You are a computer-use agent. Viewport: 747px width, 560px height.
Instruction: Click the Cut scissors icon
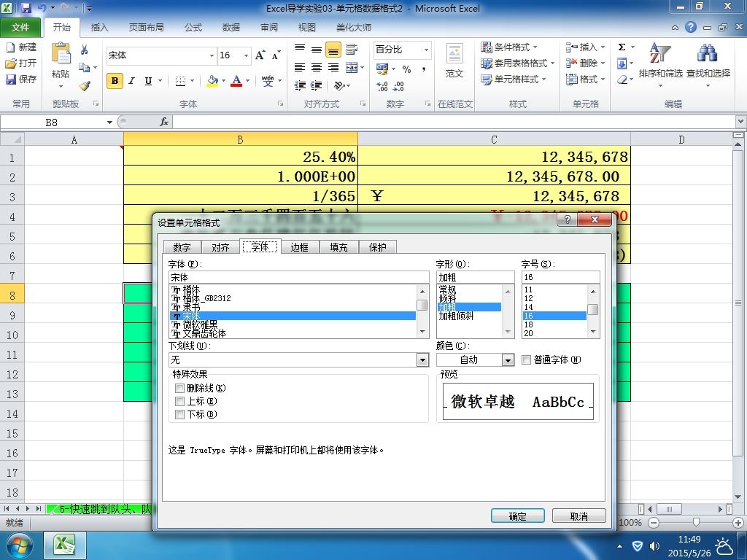point(85,50)
